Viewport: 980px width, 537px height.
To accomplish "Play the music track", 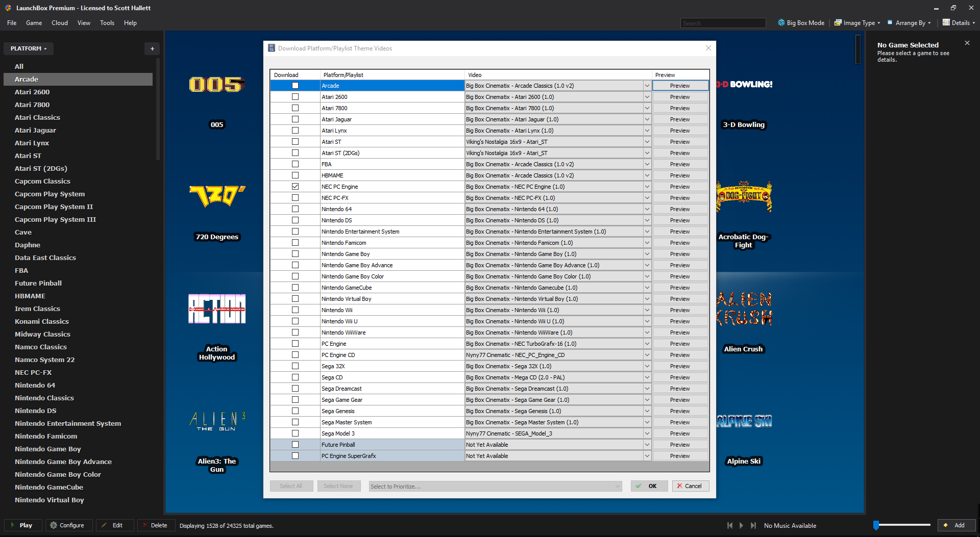I will tap(742, 525).
